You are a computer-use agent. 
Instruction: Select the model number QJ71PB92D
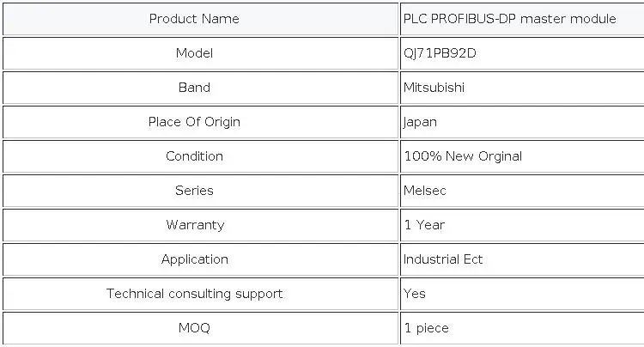coord(440,53)
